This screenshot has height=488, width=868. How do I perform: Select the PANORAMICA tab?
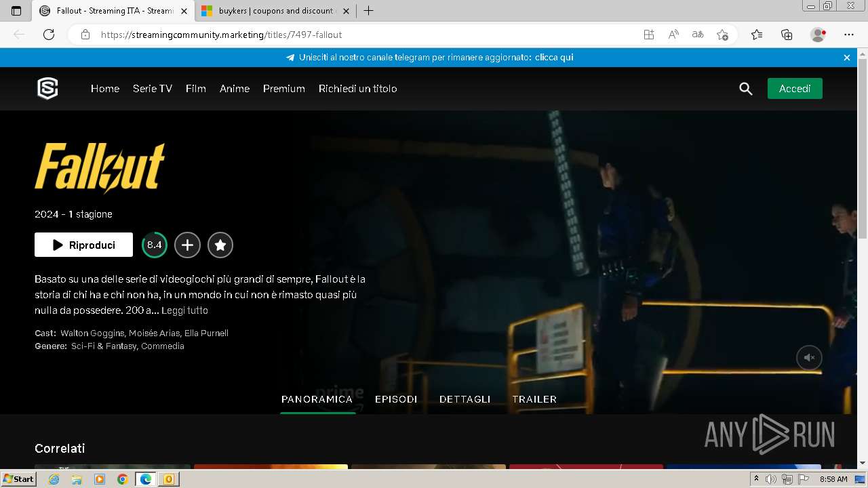(317, 399)
